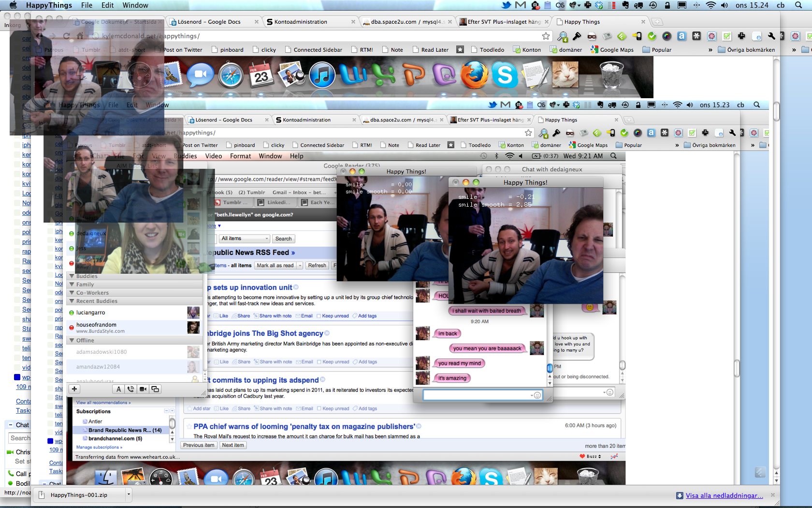The height and width of the screenshot is (508, 812).
Task: Open the All items dropdown in Google Reader
Action: [245, 239]
